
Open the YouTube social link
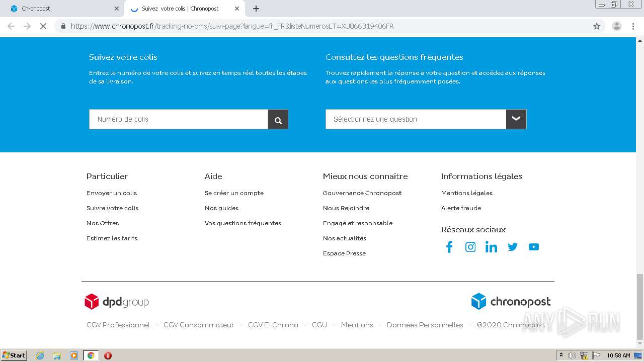coord(534,247)
